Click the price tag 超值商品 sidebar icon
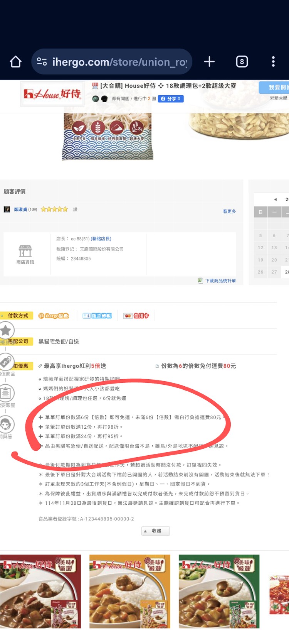The height and width of the screenshot is (644, 289). pyautogui.click(x=6, y=362)
